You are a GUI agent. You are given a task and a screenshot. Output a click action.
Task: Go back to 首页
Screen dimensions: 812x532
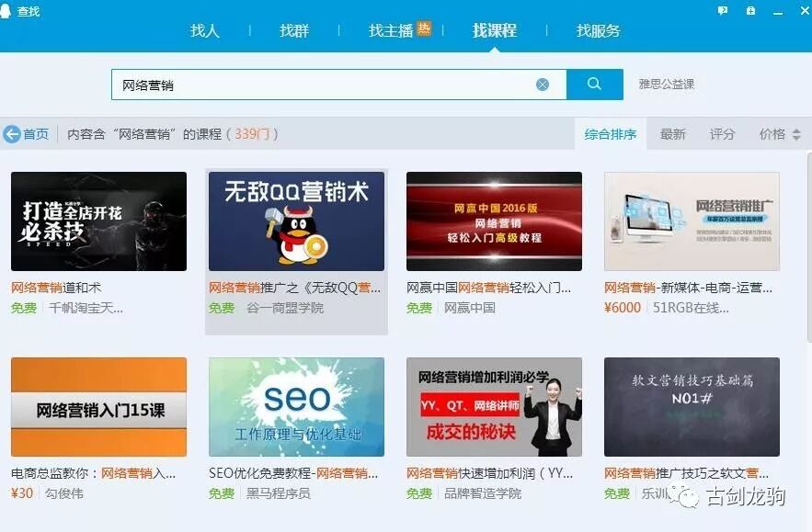[x=33, y=133]
